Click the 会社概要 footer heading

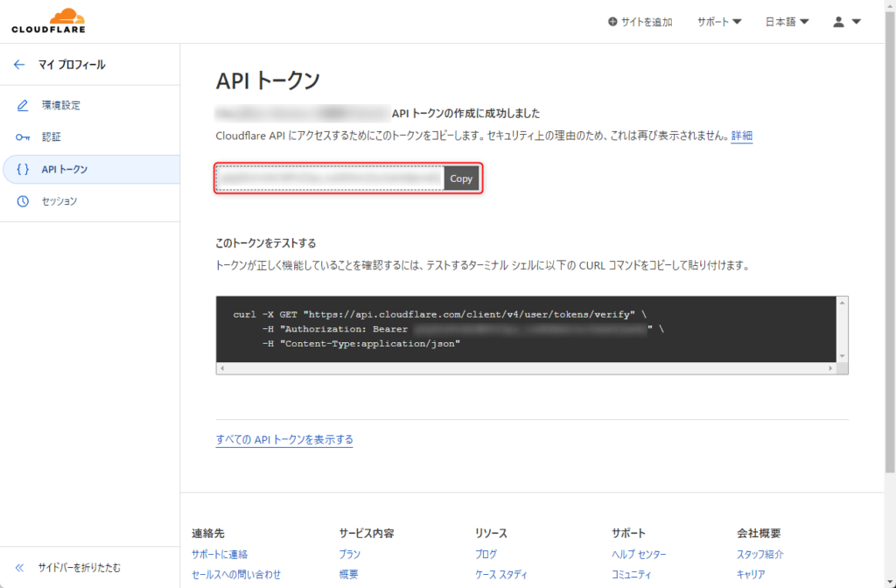(759, 533)
